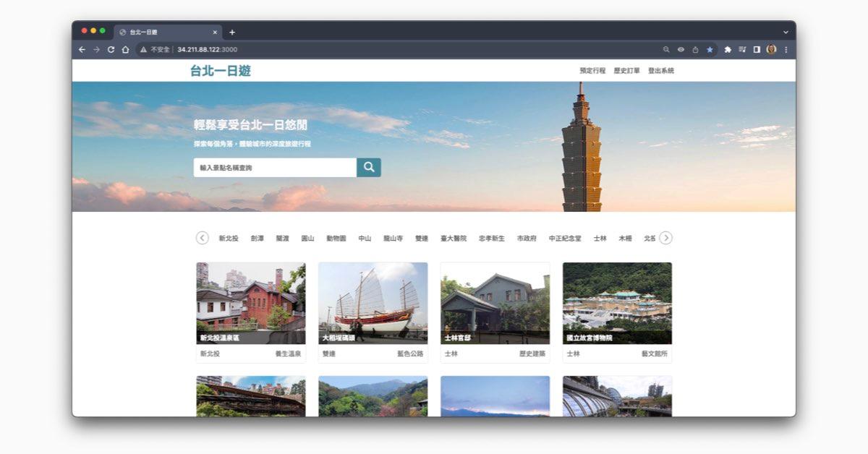The width and height of the screenshot is (868, 454).
Task: Toggle the browser side panel icon
Action: 757,50
